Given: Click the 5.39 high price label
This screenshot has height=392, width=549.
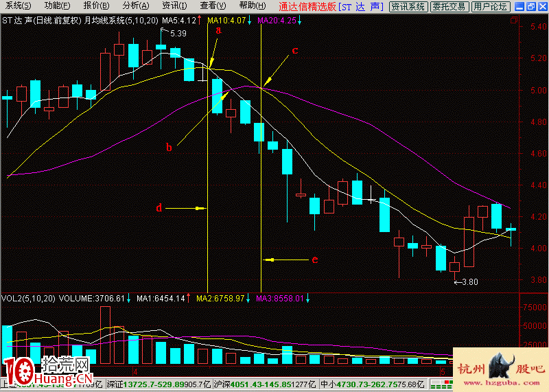Looking at the screenshot, I should (178, 34).
